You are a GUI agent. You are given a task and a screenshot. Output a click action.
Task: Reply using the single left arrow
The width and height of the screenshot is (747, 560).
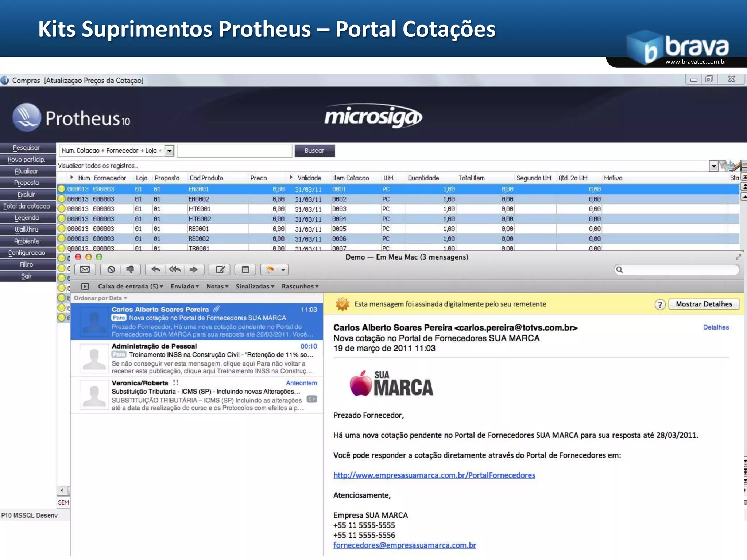pos(156,269)
